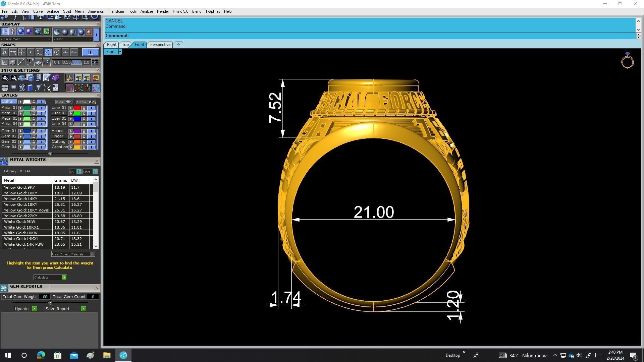
Task: Click the grid snap icon beside 1.0
Action: click(x=95, y=62)
